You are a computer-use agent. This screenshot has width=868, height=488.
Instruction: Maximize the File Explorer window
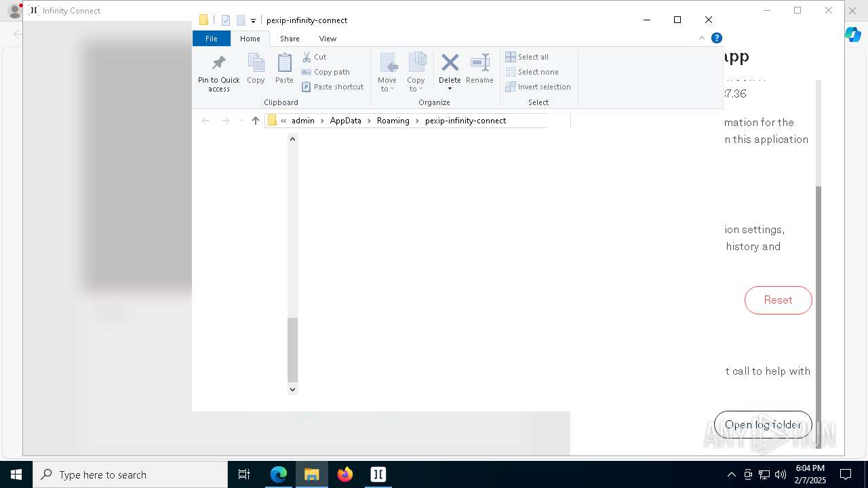677,20
